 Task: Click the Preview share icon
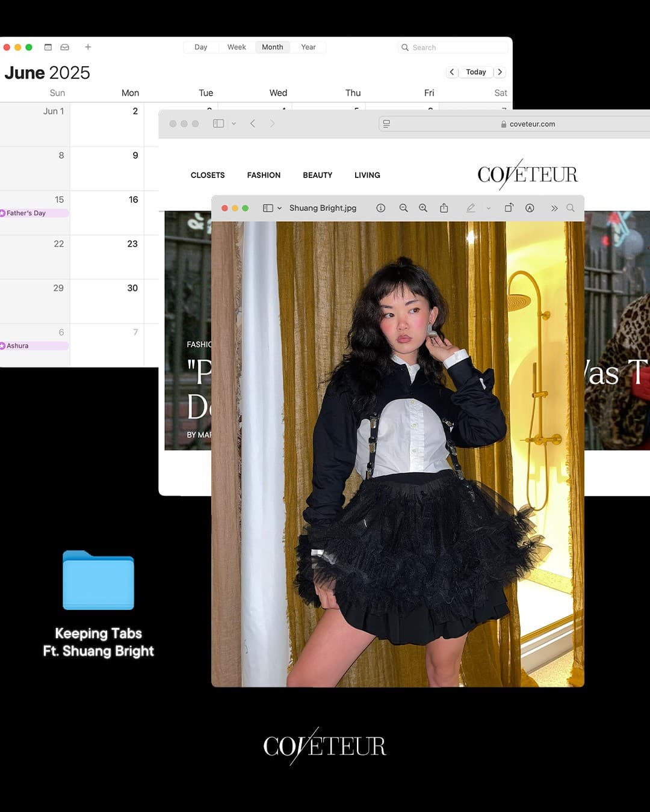(444, 208)
